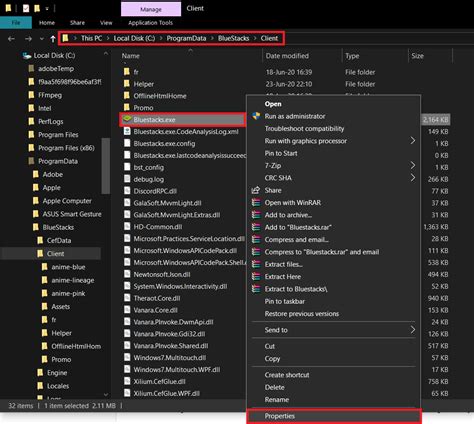474x424 pixels.
Task: Click the Helper folder icon in file list
Action: coord(127,84)
